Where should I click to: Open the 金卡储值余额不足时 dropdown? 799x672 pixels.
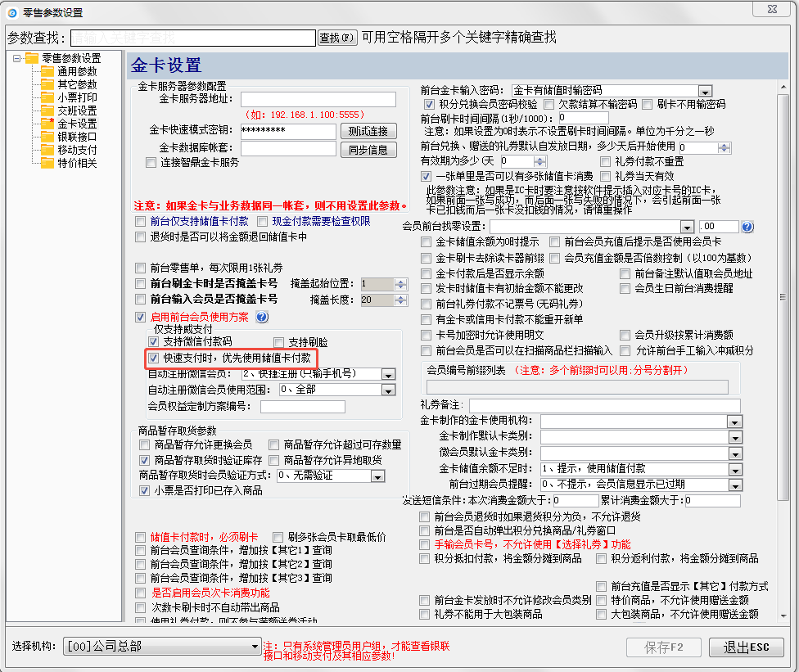[x=734, y=470]
